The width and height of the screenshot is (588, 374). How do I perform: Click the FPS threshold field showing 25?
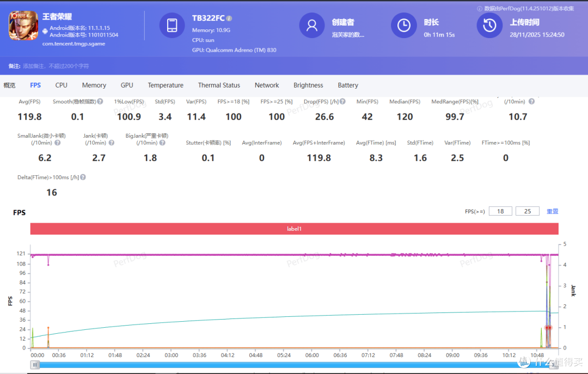point(527,211)
